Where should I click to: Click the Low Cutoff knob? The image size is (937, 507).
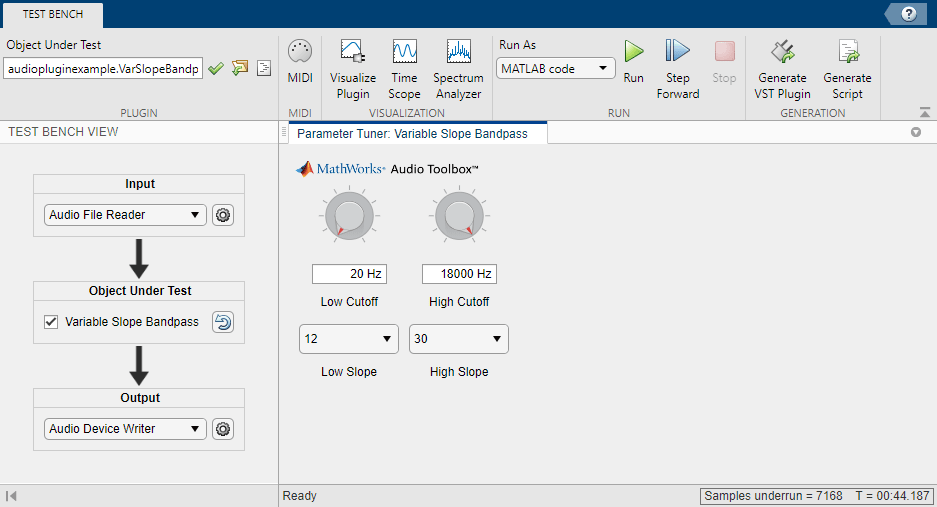(349, 216)
